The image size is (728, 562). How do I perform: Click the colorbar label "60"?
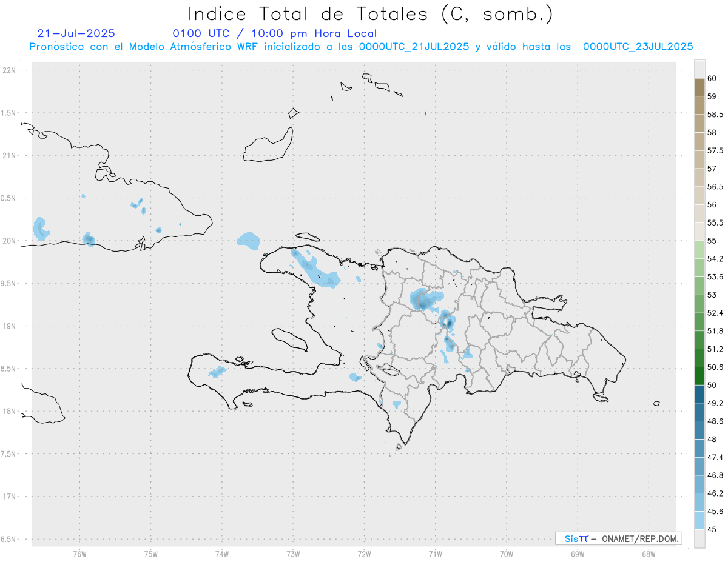712,78
